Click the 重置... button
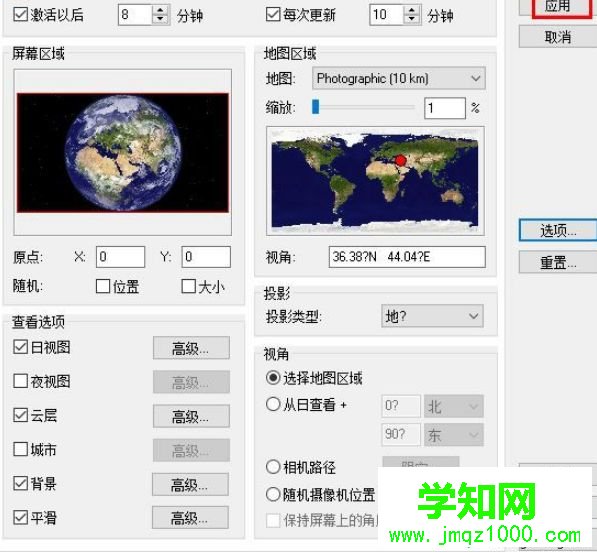This screenshot has height=552, width=597. coord(558,263)
